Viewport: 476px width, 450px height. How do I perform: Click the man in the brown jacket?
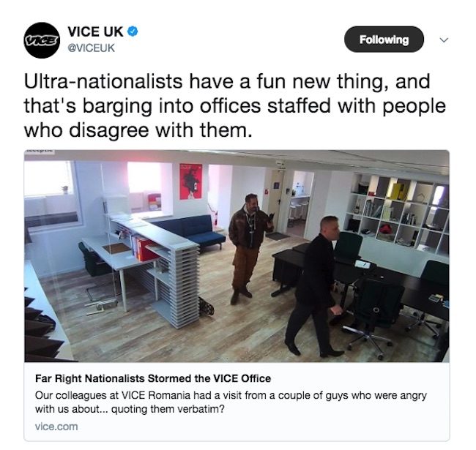[250, 248]
